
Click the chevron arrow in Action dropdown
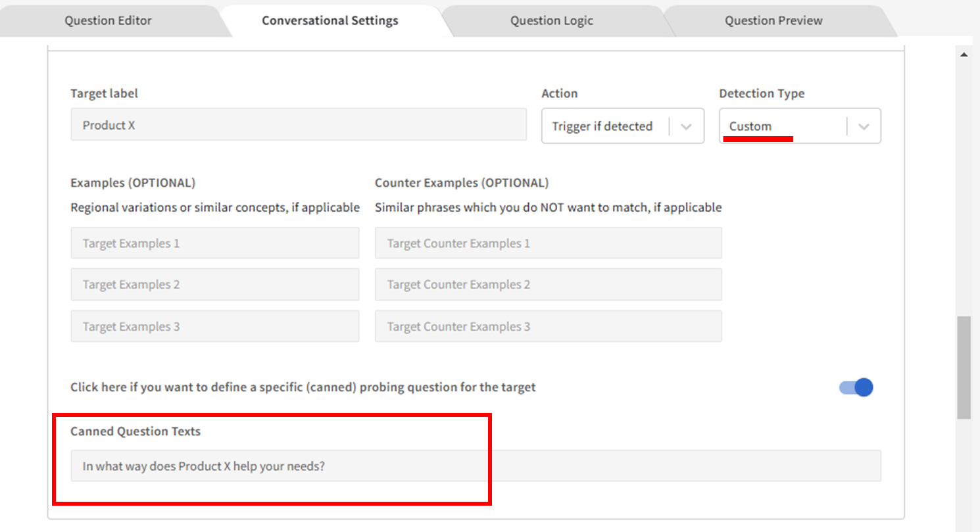pos(686,126)
